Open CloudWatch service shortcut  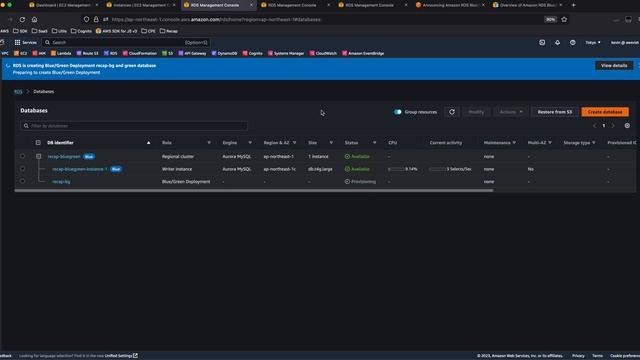[323, 53]
